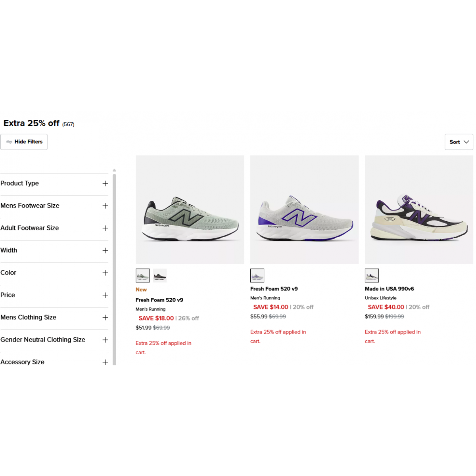Open the Made in USA 990v6 title link
This screenshot has width=476, height=476.
[389, 289]
